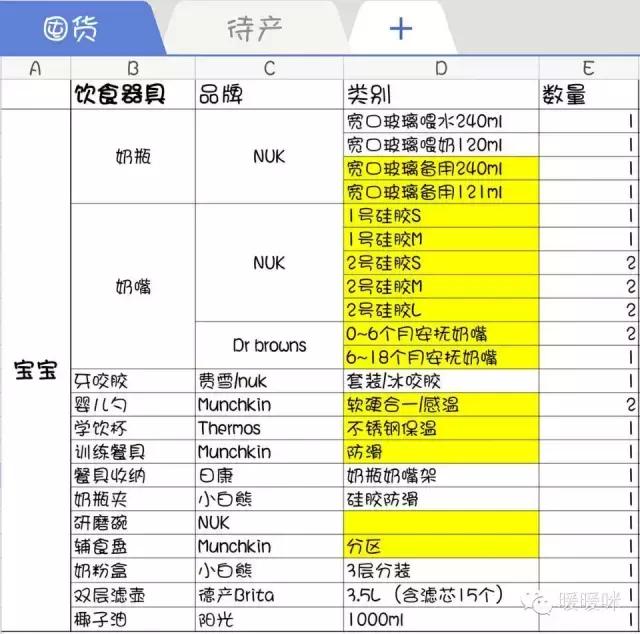Viewport: 640px width, 634px height.
Task: Select the 学饮杯 cell
Action: [133, 429]
